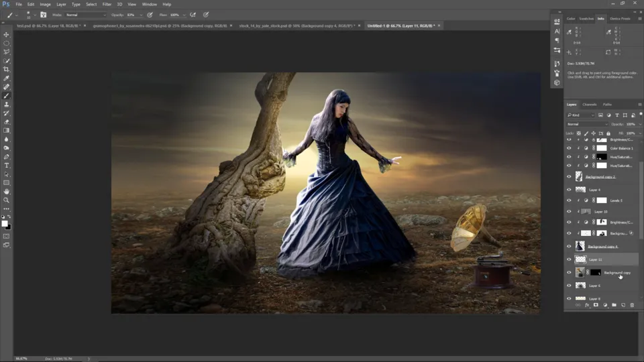Toggle Quick Mask mode icon
Screen dimensions: 644x362
pyautogui.click(x=6, y=237)
